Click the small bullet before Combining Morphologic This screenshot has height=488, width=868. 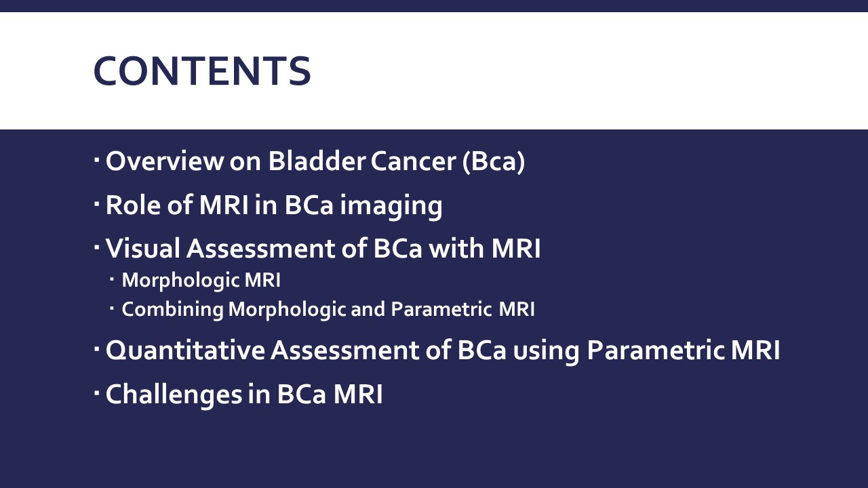click(112, 308)
